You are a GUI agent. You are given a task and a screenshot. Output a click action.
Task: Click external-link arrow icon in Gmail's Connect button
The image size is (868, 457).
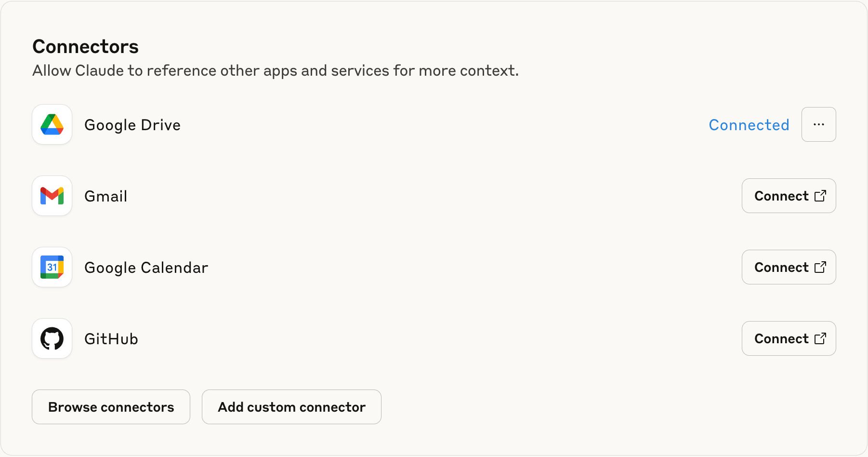click(820, 196)
